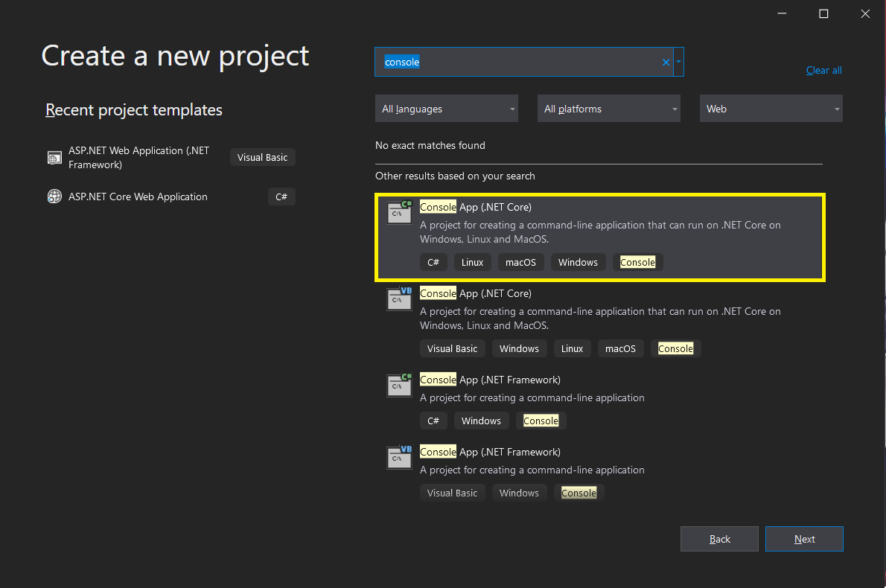
Task: Click the Back button
Action: [719, 539]
